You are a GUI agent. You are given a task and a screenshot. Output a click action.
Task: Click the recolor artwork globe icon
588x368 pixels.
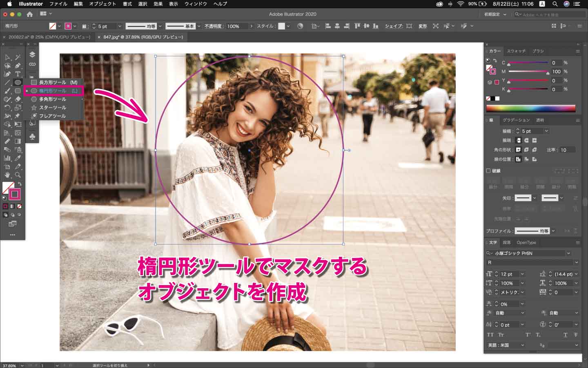[x=300, y=26]
